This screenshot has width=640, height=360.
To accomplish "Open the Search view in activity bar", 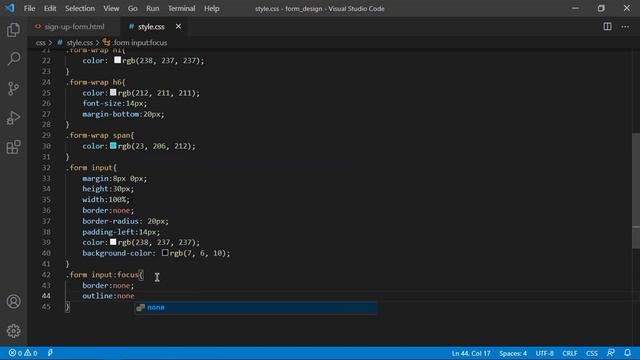I will [13, 59].
